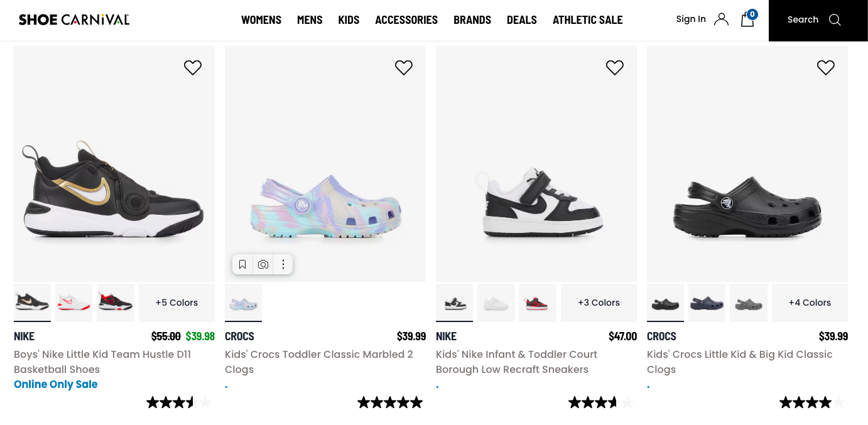Open the shopping bag cart icon
The width and height of the screenshot is (868, 425).
(747, 19)
